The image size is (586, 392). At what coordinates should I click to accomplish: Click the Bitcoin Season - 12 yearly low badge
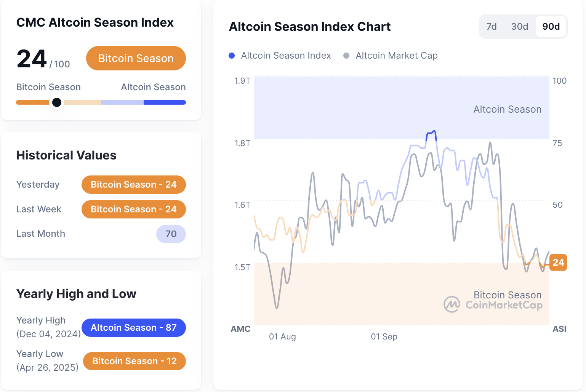(x=134, y=361)
